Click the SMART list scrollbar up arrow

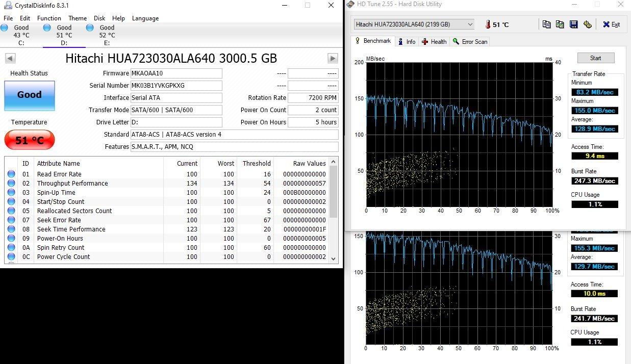coord(334,162)
